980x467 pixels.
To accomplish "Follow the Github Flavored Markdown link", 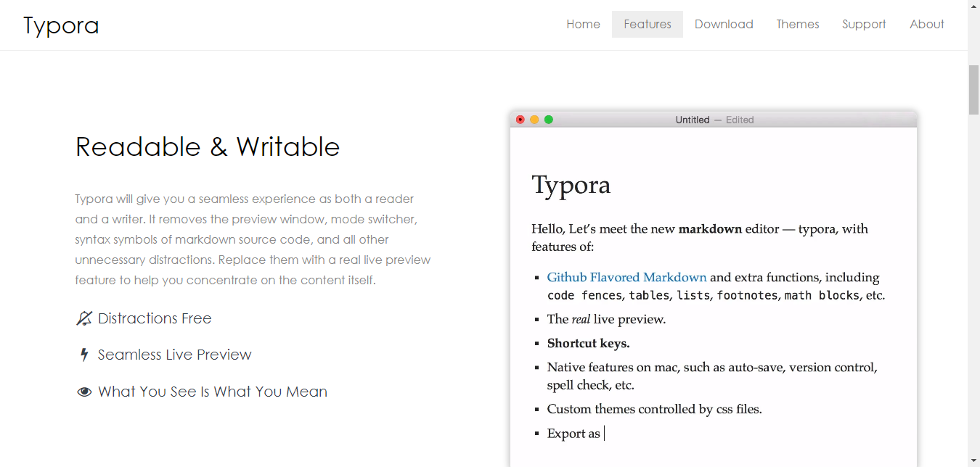I will (x=626, y=277).
